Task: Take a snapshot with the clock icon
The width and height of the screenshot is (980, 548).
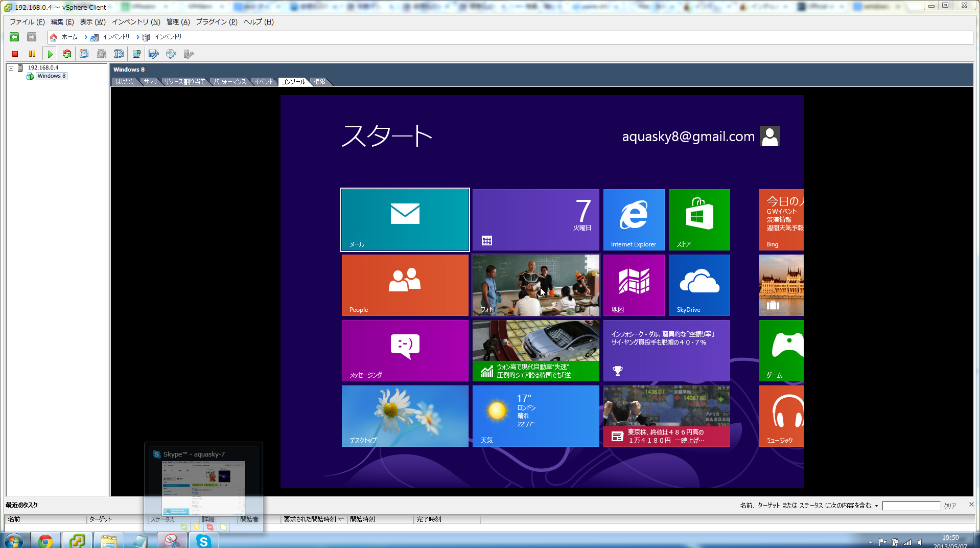Action: (84, 54)
